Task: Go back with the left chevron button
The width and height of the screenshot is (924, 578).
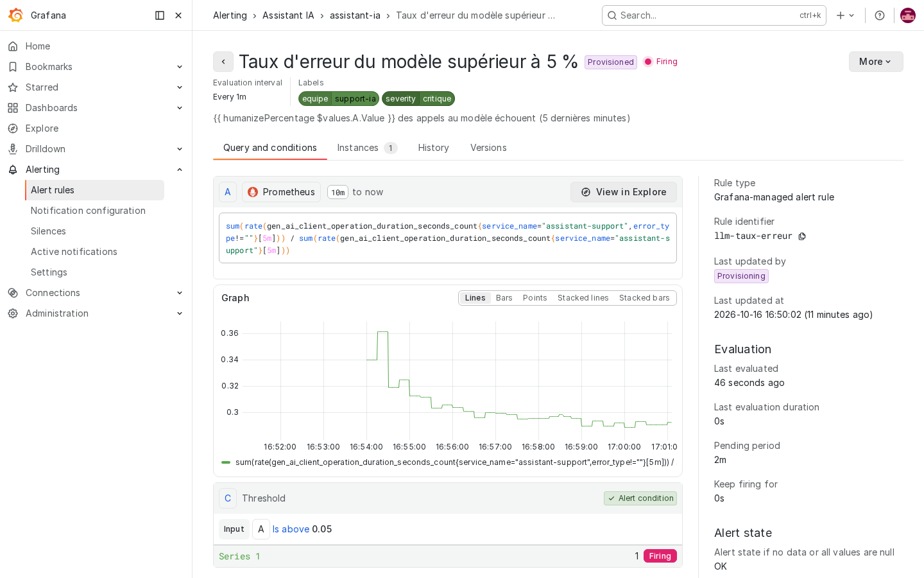Action: click(x=223, y=62)
